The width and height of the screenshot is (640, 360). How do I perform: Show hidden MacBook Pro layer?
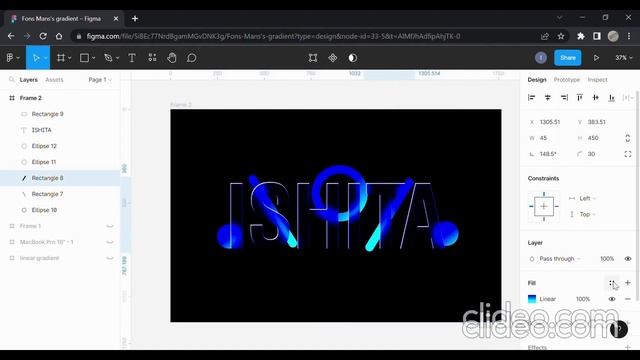pos(110,242)
